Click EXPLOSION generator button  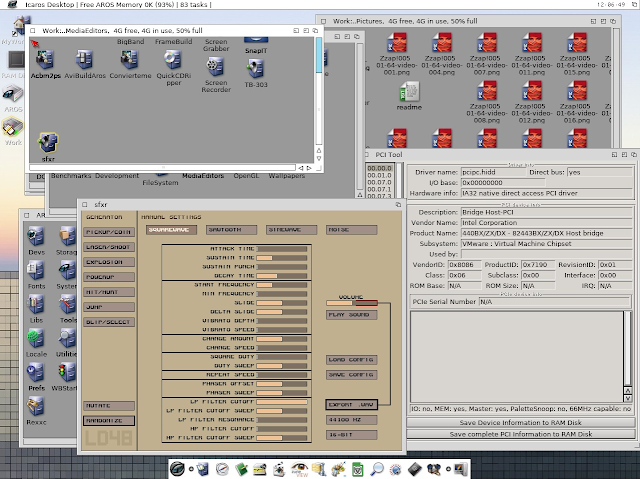point(109,262)
